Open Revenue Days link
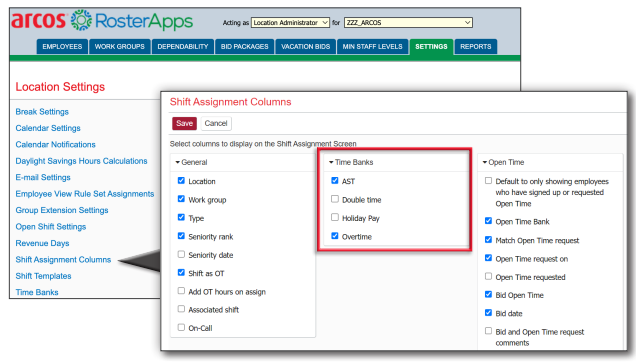 (x=42, y=243)
